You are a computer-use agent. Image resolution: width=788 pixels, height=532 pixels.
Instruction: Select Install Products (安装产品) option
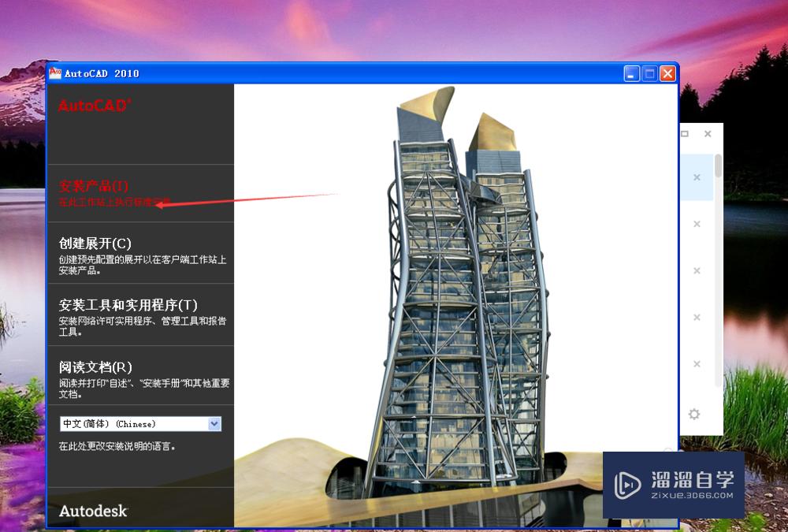(94, 187)
